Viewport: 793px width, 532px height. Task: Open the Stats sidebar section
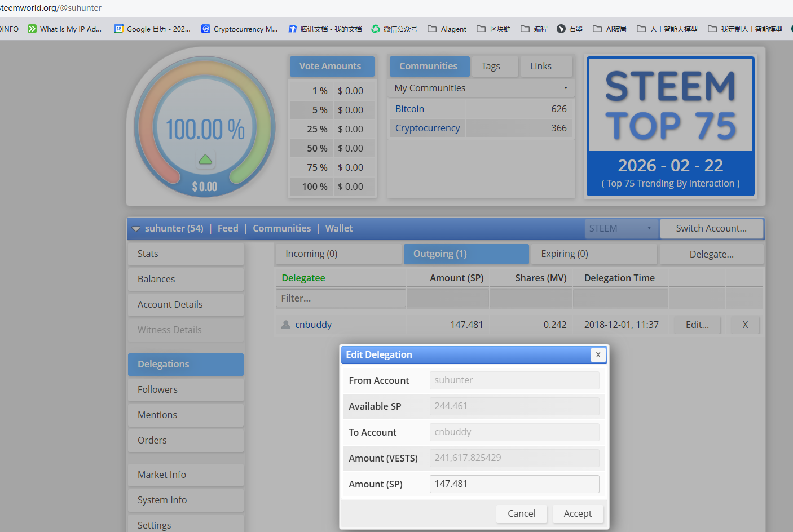(186, 254)
